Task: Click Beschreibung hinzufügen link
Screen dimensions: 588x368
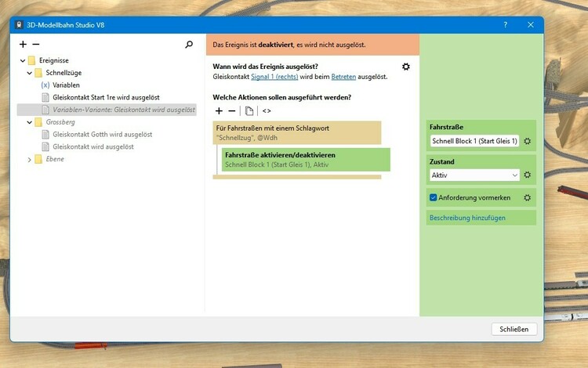Action: (x=467, y=218)
